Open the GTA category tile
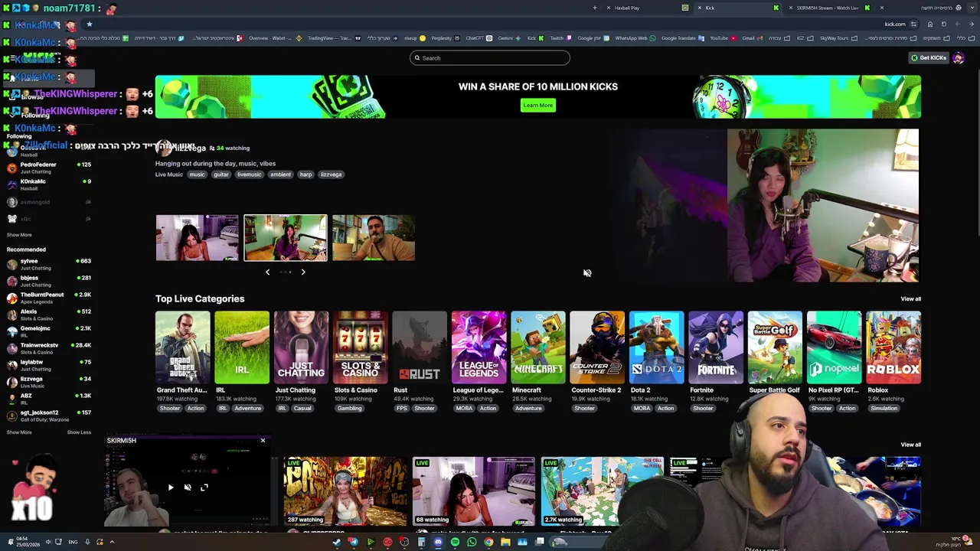Screen dimensions: 980x551 click(x=182, y=347)
